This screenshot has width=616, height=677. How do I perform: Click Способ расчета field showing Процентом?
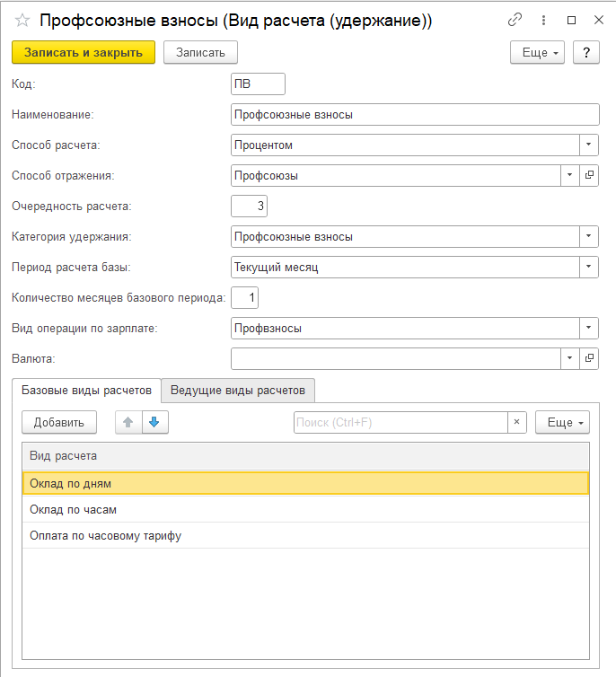point(405,145)
